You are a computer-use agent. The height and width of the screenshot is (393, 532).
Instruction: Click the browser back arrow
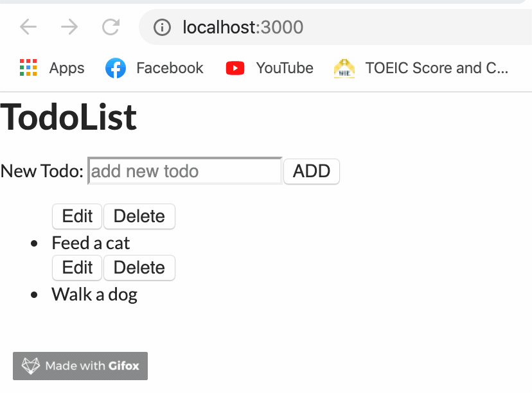(27, 27)
